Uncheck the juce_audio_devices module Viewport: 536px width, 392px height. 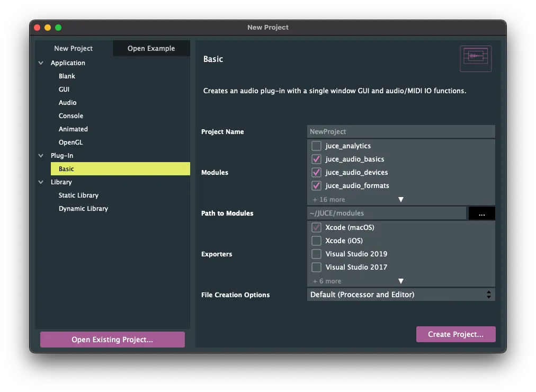coord(316,172)
